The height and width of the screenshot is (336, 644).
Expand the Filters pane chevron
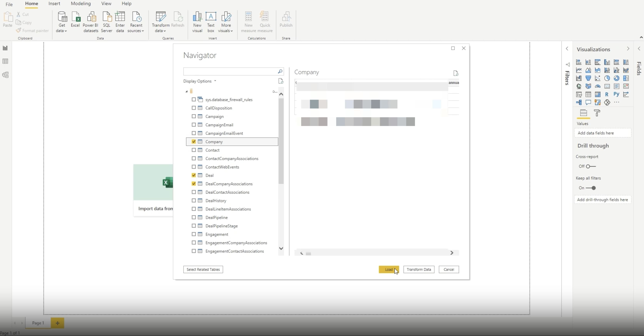coord(567,49)
